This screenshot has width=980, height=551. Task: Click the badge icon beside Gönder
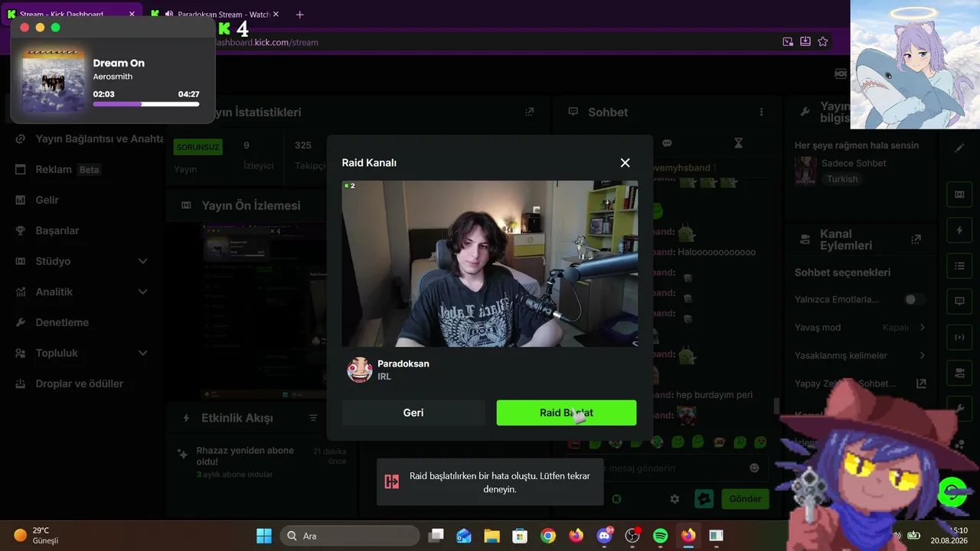pyautogui.click(x=704, y=499)
